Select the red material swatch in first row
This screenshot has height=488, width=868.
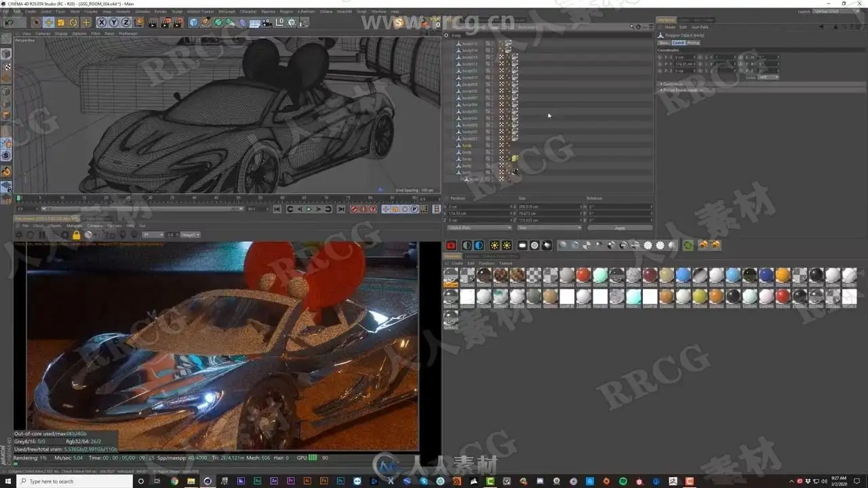[x=584, y=275]
